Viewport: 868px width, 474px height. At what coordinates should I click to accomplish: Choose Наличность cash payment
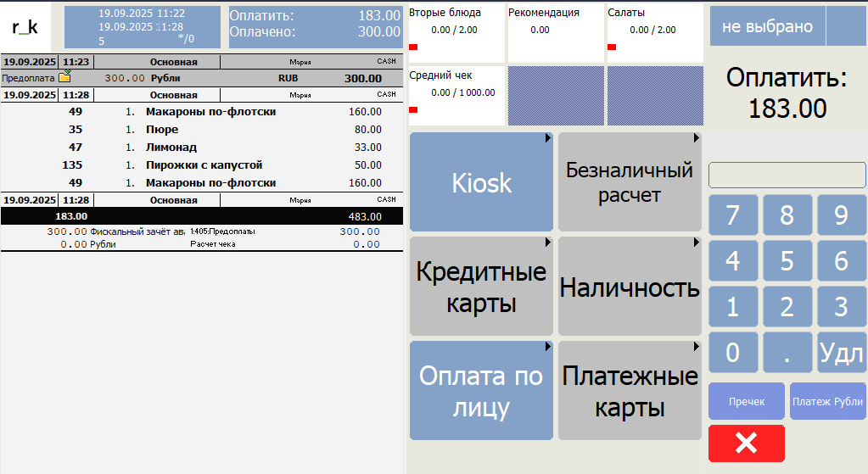point(630,287)
